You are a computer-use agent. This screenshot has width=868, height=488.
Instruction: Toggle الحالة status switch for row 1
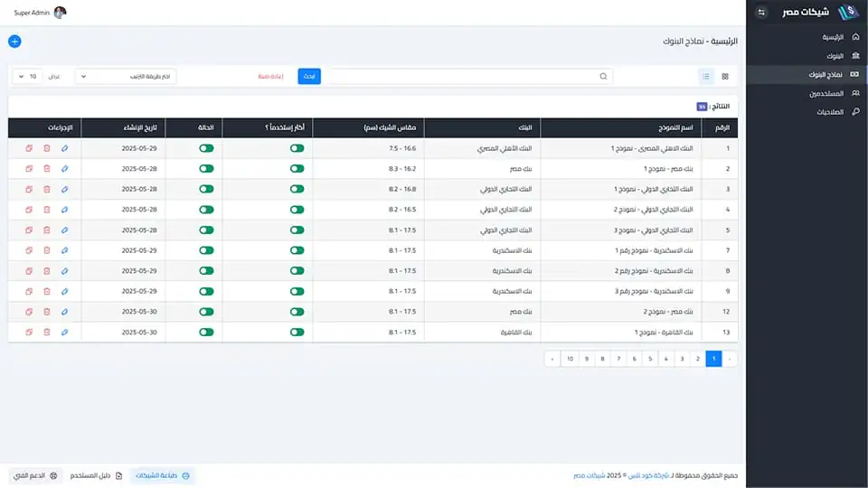(x=206, y=148)
